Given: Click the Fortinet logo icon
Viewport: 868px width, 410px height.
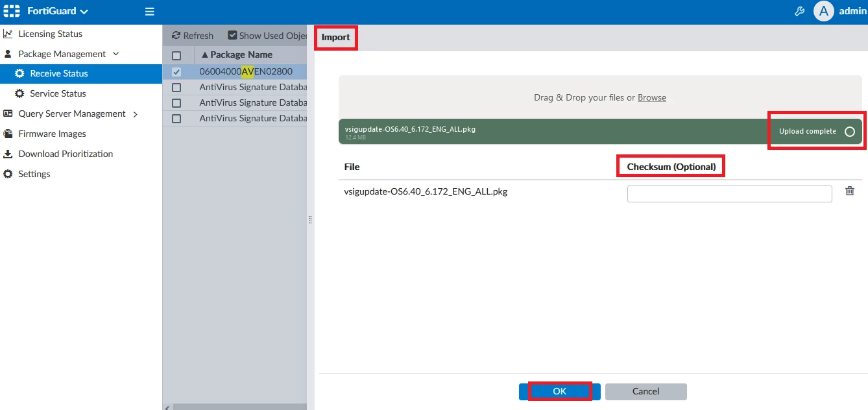Looking at the screenshot, I should click(12, 11).
